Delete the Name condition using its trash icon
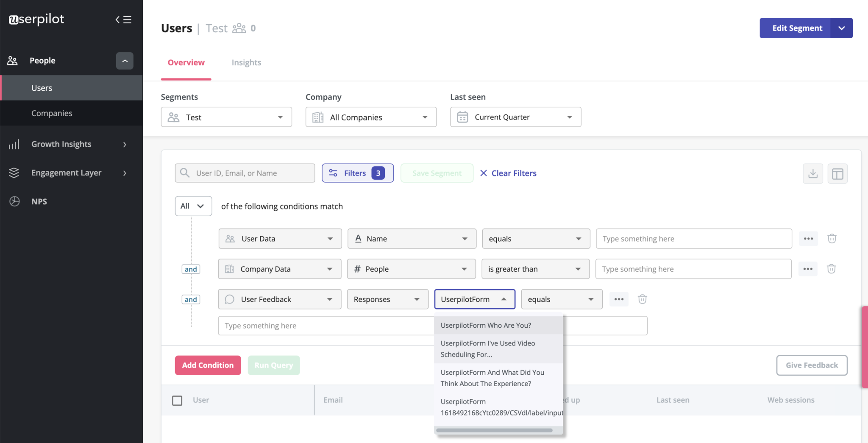Screen dimensions: 868x443 pyautogui.click(x=832, y=238)
